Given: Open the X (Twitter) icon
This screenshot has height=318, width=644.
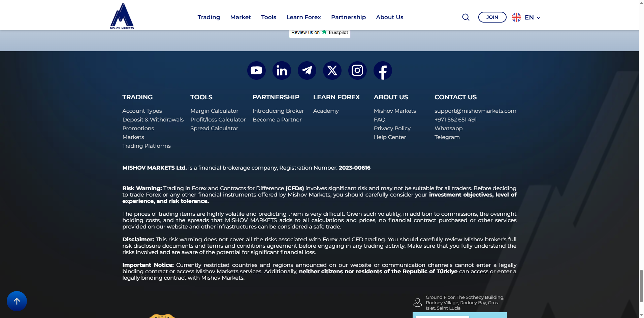Looking at the screenshot, I should coord(332,71).
